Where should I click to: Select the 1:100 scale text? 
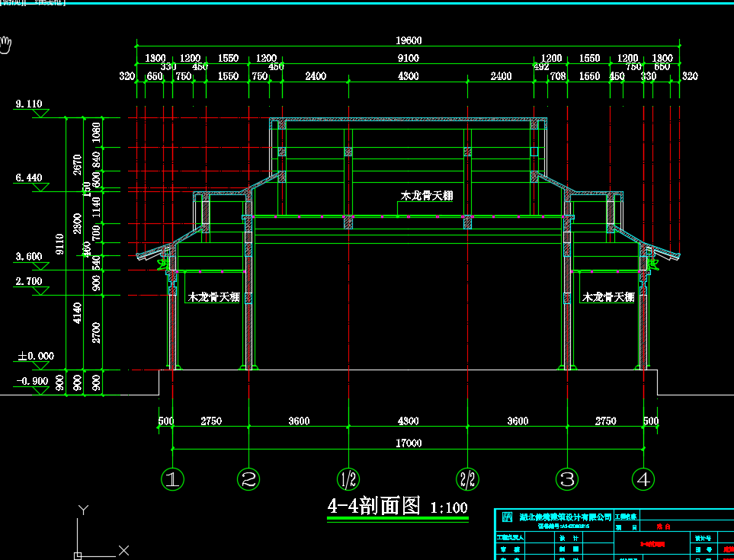(449, 507)
